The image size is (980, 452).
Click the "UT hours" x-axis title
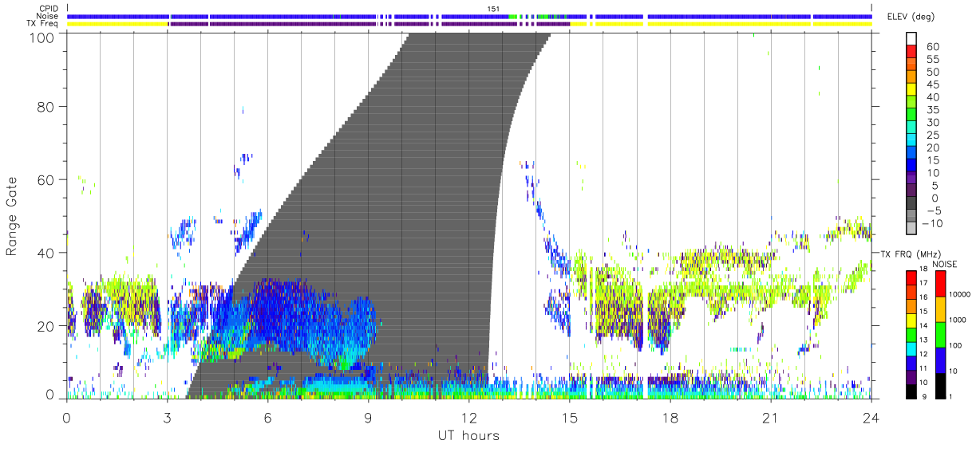coord(468,435)
